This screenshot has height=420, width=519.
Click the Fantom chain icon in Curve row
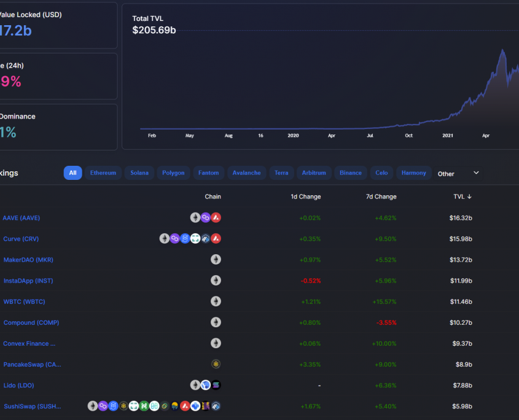pyautogui.click(x=185, y=238)
